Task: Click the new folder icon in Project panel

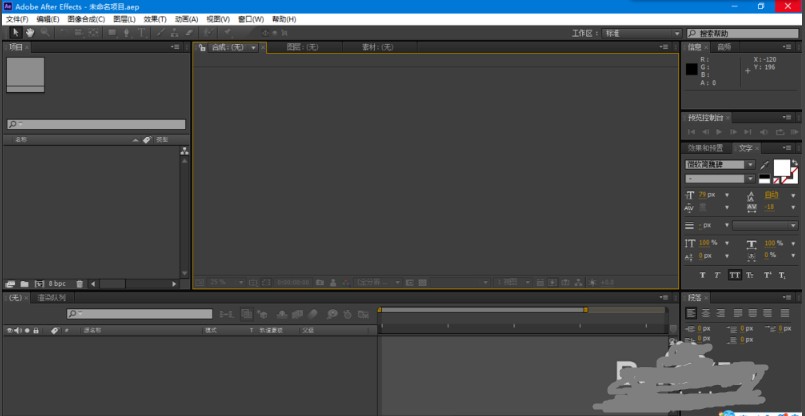Action: [25, 284]
